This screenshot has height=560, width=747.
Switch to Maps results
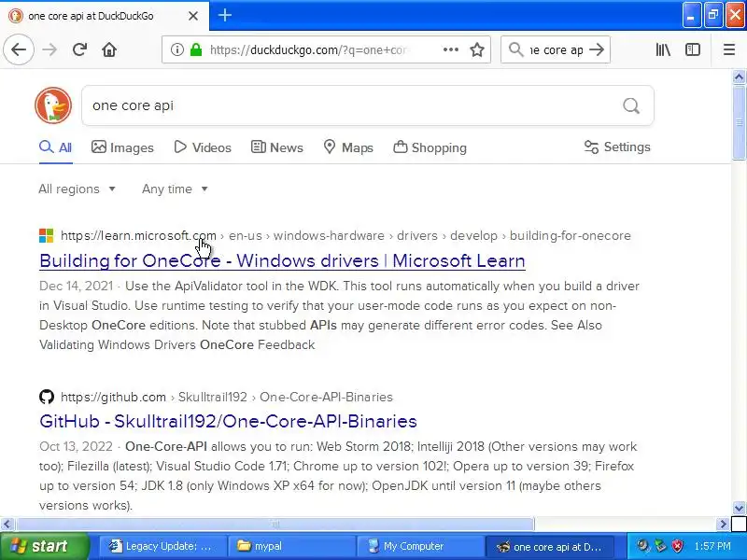point(348,147)
